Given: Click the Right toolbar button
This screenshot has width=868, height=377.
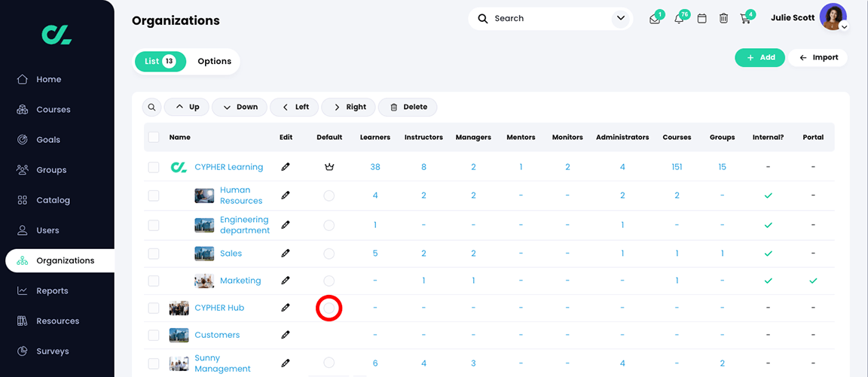Looking at the screenshot, I should click(x=349, y=108).
